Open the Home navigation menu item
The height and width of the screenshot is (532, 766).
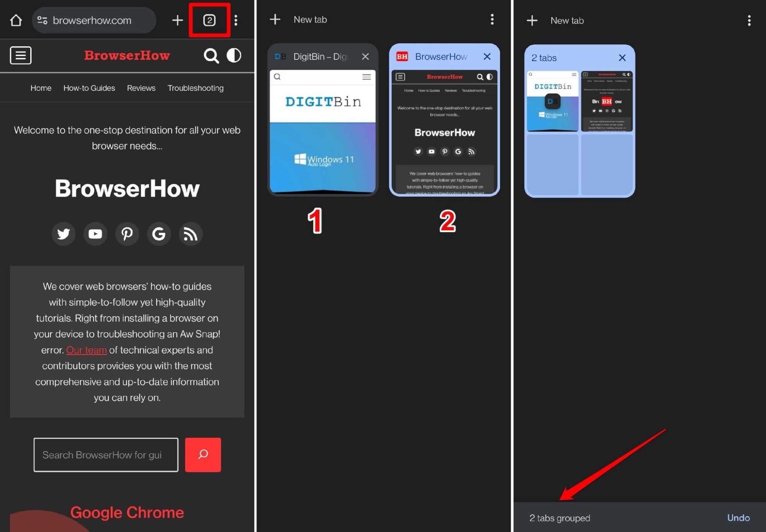click(41, 88)
